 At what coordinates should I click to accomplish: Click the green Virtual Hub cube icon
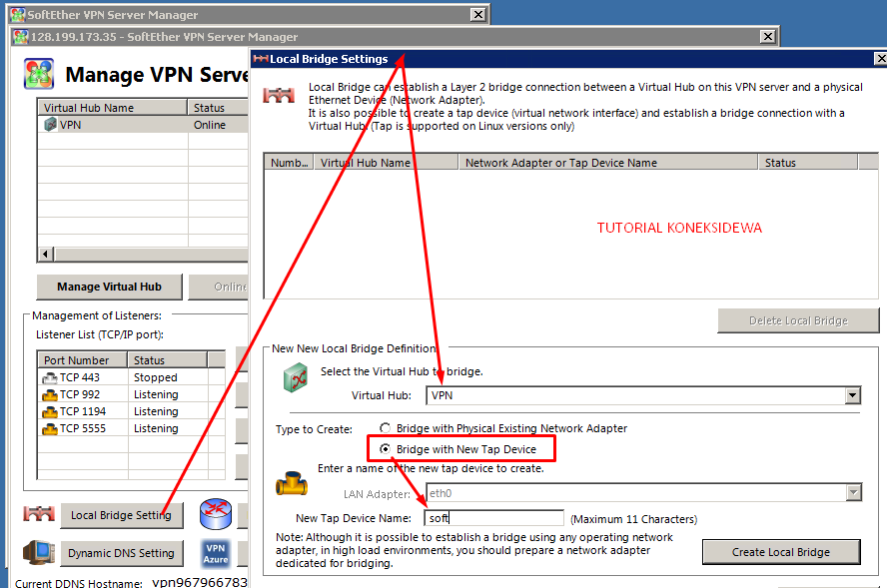click(295, 377)
